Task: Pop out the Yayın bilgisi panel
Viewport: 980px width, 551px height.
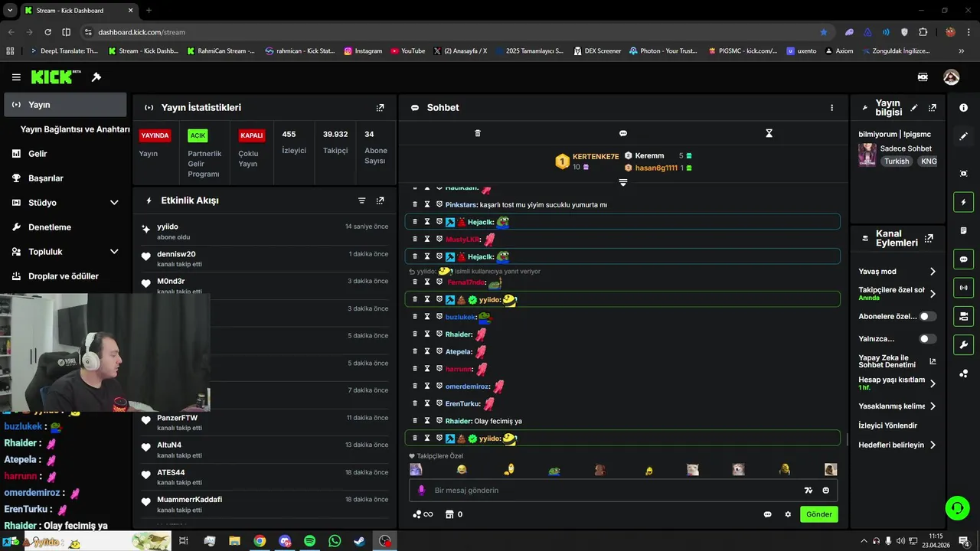Action: click(x=932, y=108)
